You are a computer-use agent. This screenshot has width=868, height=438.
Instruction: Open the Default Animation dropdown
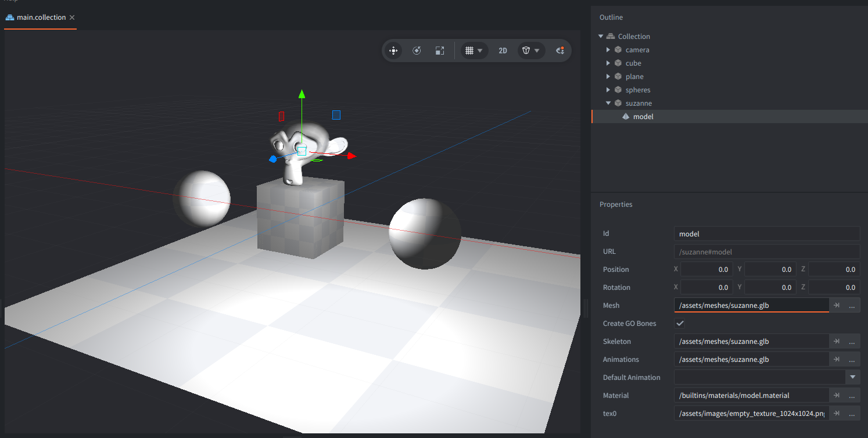pyautogui.click(x=852, y=377)
